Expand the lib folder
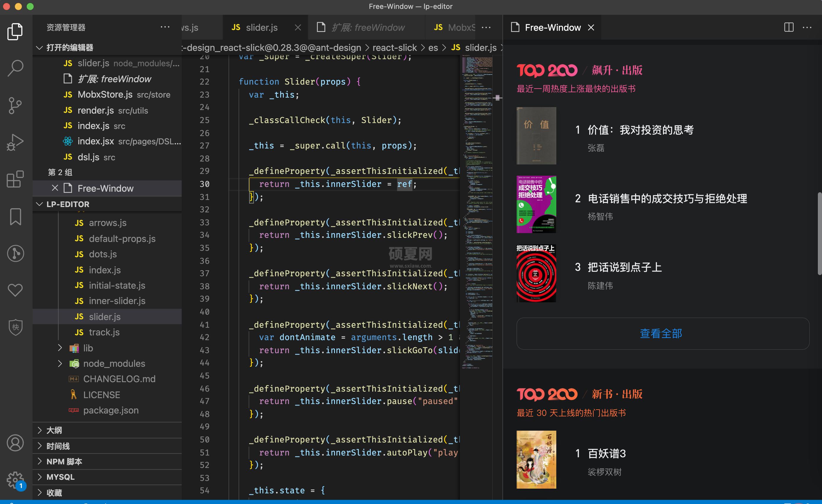 tap(60, 348)
